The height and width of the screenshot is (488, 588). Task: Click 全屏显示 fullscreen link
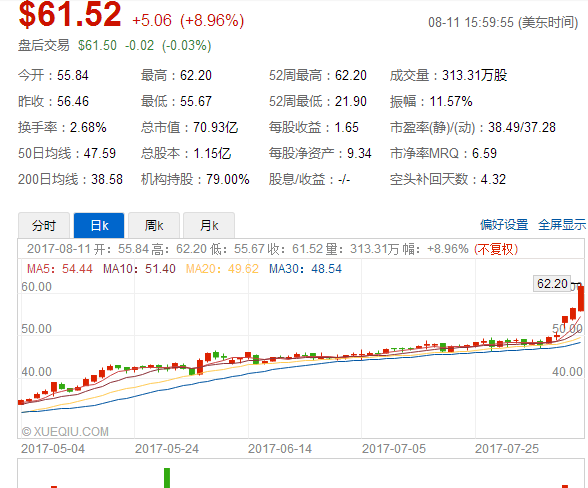pyautogui.click(x=562, y=225)
